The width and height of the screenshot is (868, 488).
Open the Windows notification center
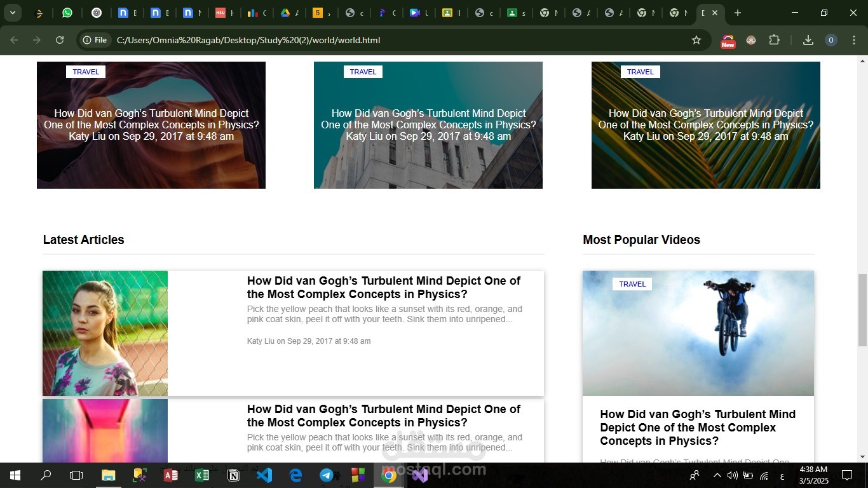point(847,475)
